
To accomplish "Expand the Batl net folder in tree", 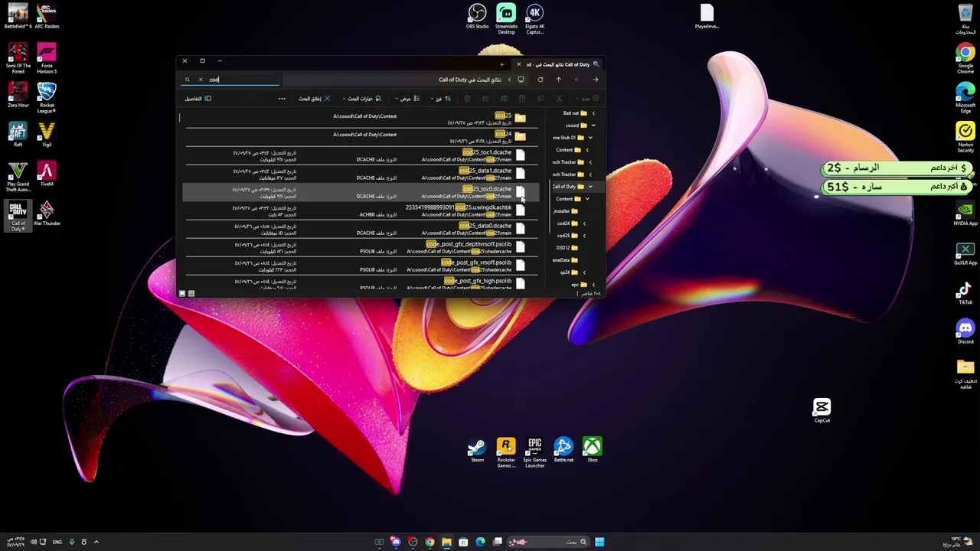I will coord(593,113).
